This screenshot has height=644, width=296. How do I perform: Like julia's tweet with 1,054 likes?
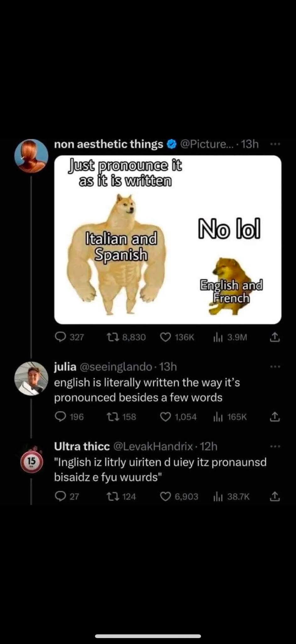click(165, 417)
